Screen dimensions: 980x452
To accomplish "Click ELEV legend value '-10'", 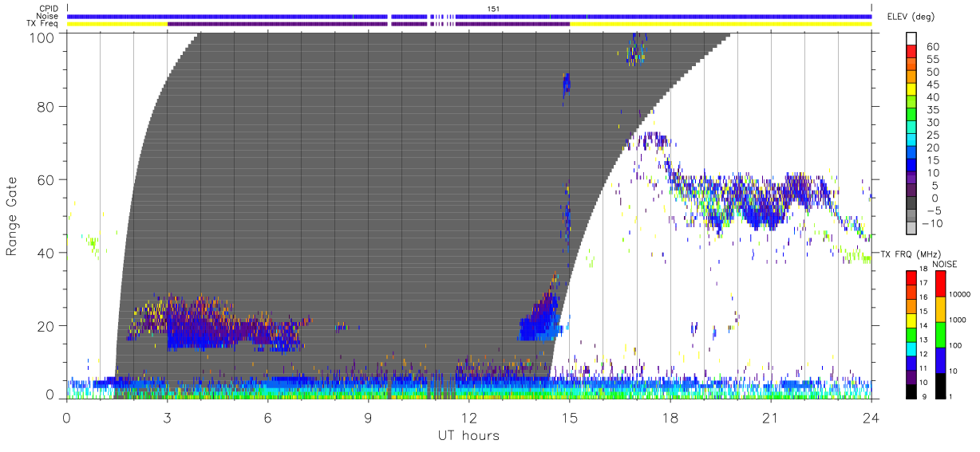I will [932, 223].
